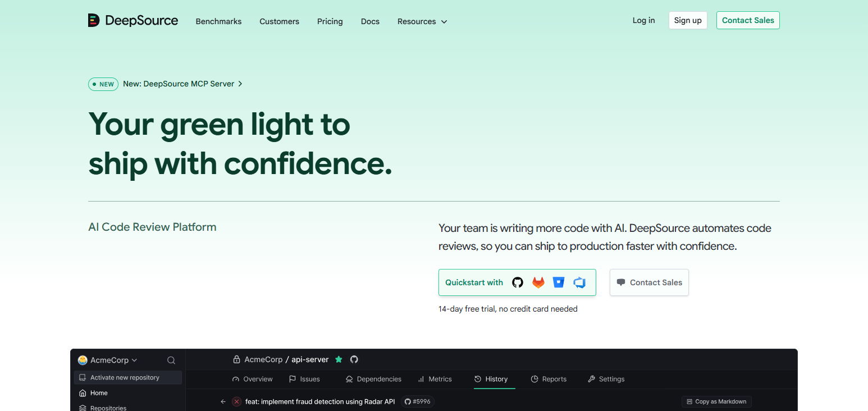This screenshot has width=868, height=411.
Task: Switch to the Dependencies tab
Action: (x=373, y=379)
